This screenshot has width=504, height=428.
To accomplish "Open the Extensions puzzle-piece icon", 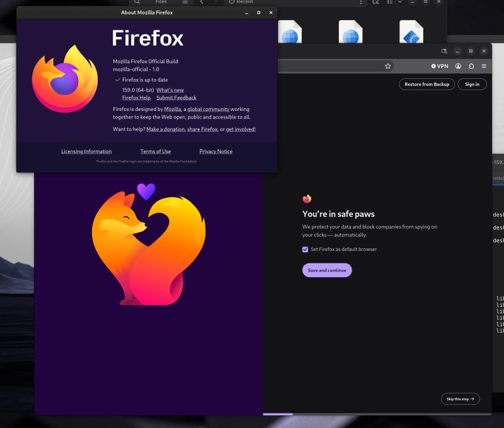I will point(471,66).
